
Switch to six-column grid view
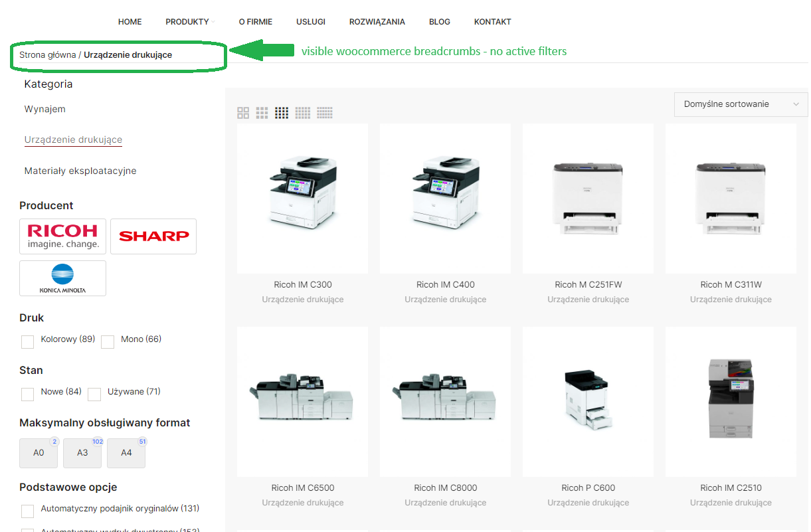tap(325, 113)
